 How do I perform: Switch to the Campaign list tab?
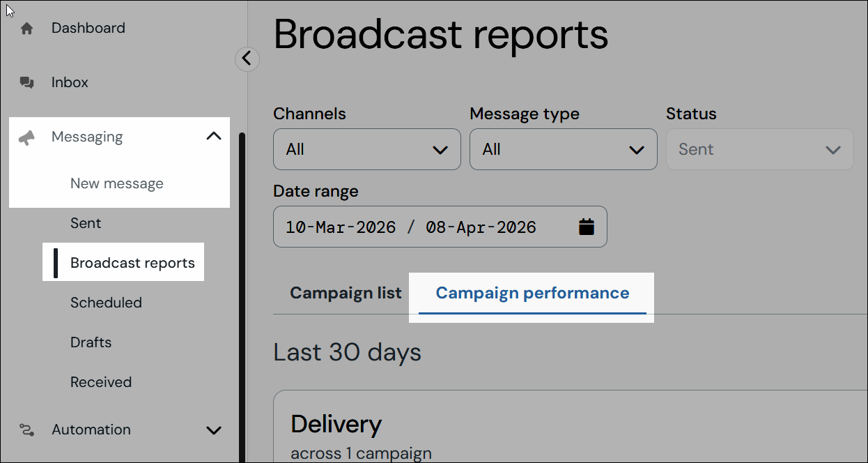click(x=346, y=293)
